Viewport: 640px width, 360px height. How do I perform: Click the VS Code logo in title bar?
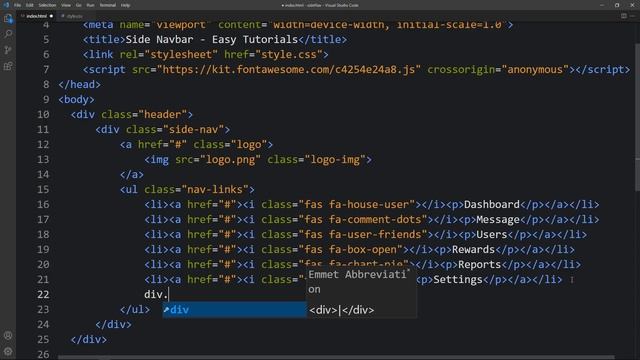(x=6, y=5)
